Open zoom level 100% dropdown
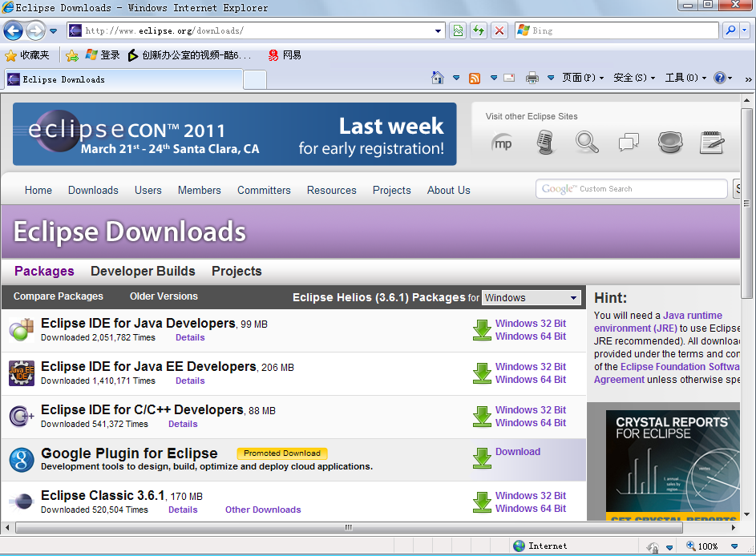Screen dimensions: 756x556 tap(734, 546)
